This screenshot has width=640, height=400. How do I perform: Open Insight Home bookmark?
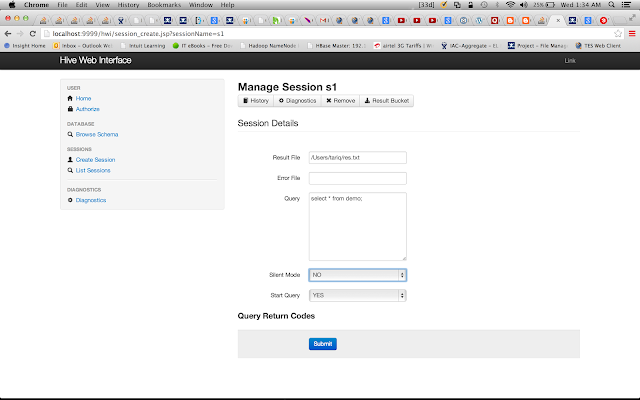[x=25, y=46]
